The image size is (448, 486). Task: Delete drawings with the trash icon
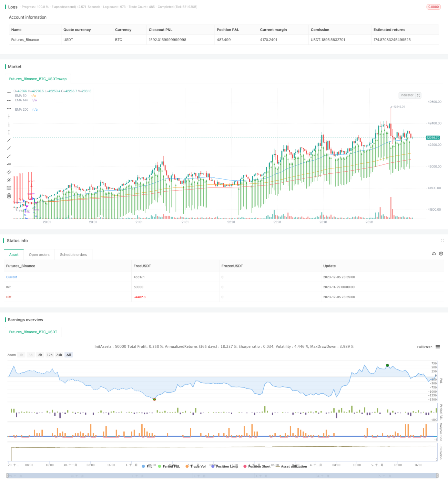click(x=9, y=196)
